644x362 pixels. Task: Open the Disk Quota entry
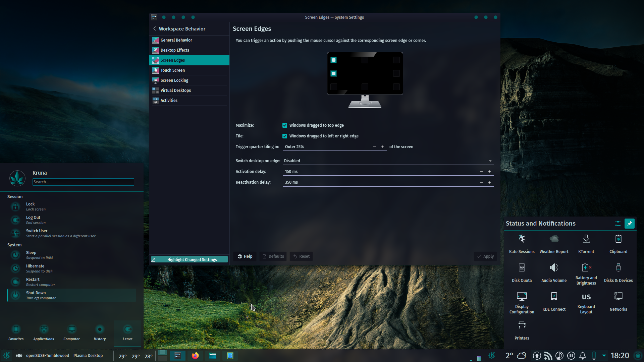click(522, 273)
